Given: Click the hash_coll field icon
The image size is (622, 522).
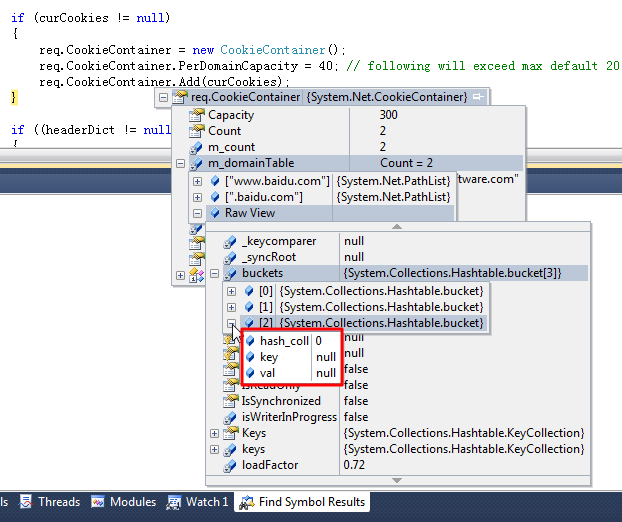Looking at the screenshot, I should tap(250, 341).
